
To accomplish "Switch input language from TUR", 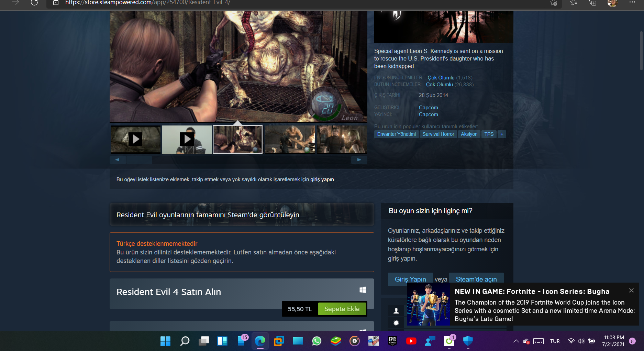I will point(555,341).
